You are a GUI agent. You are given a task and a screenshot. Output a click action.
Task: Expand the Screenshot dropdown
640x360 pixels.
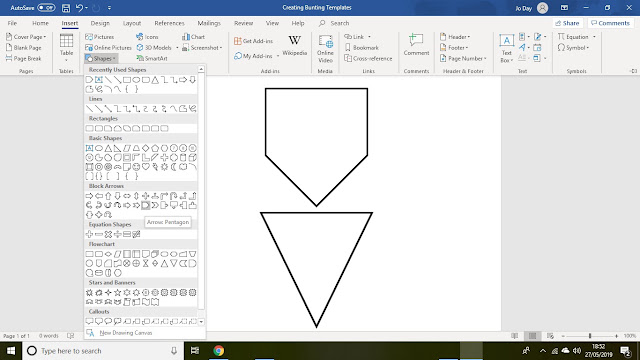point(202,48)
